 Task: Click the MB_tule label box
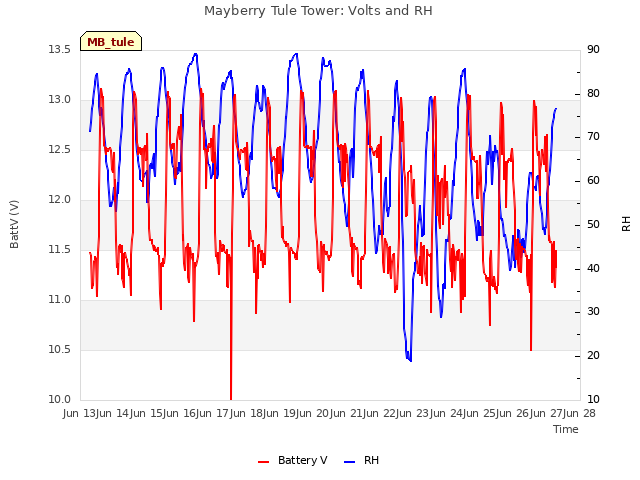(x=111, y=41)
